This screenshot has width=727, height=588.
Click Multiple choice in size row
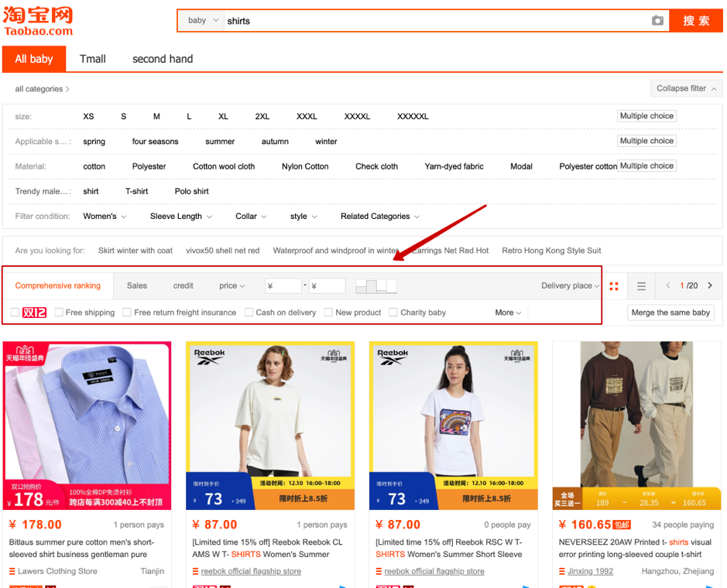(x=646, y=116)
